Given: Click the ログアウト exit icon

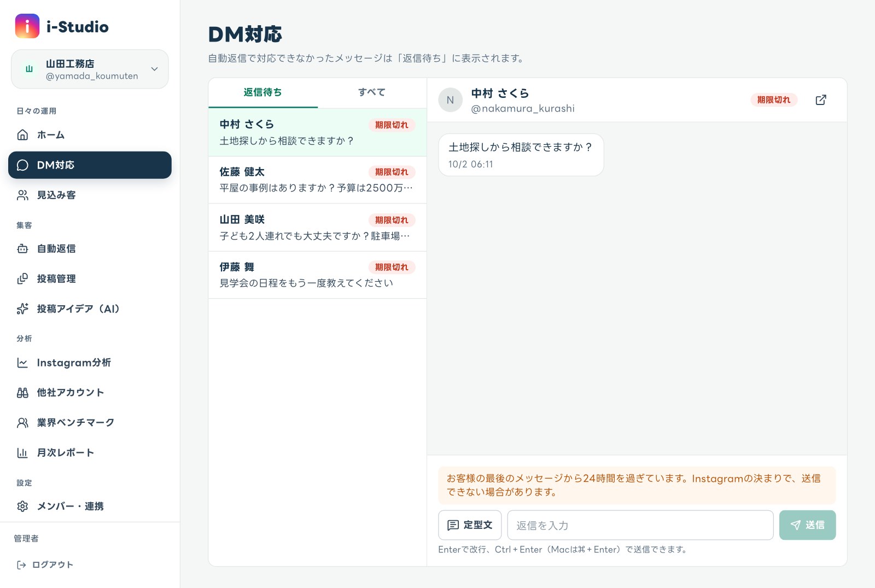Looking at the screenshot, I should pos(21,565).
